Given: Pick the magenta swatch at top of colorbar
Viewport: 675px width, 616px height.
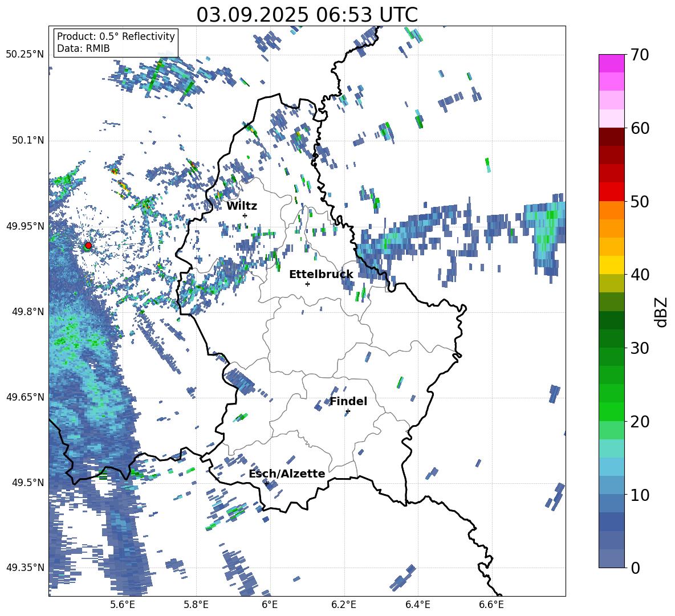Looking at the screenshot, I should pos(611,63).
